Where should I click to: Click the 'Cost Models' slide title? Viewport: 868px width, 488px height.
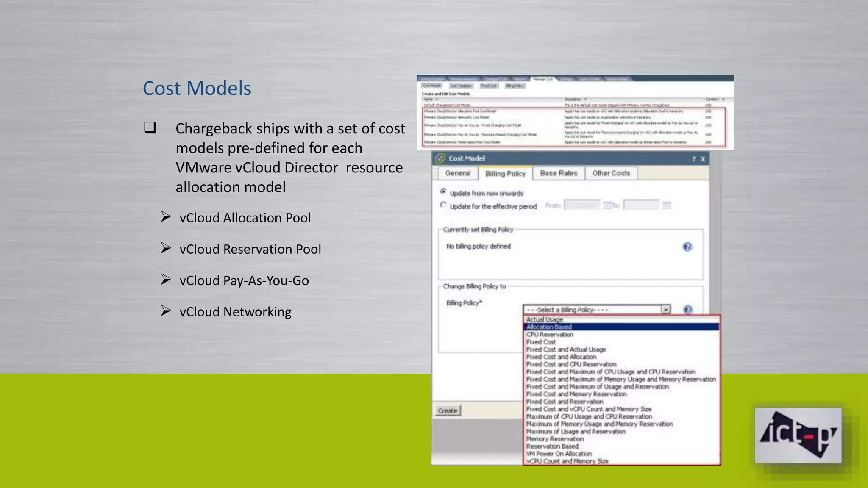tap(197, 89)
